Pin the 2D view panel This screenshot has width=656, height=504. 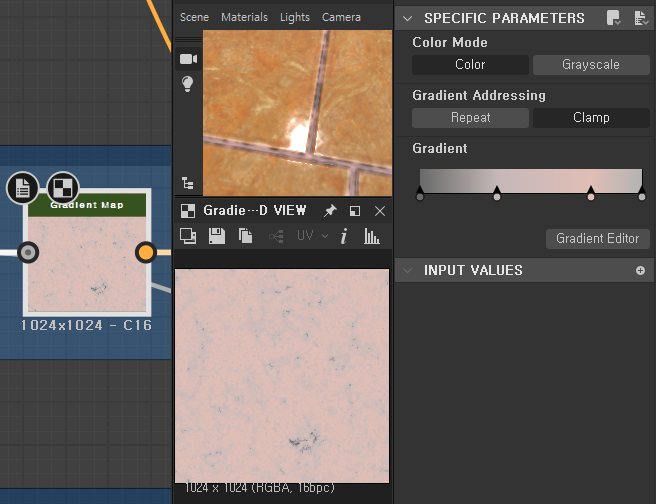(330, 211)
